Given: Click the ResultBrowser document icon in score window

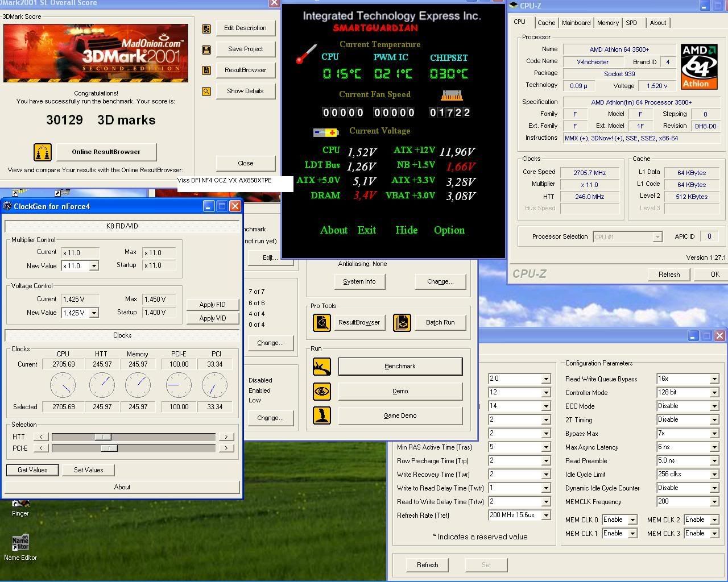Looking at the screenshot, I should (x=206, y=70).
